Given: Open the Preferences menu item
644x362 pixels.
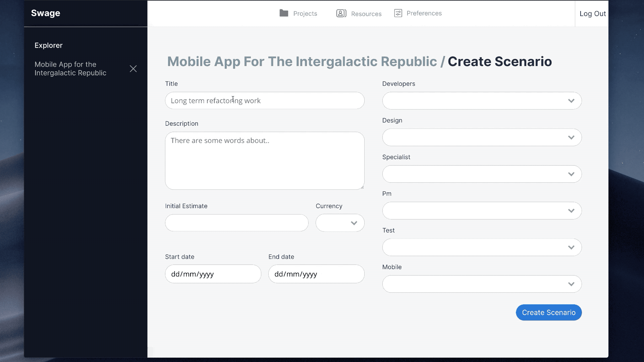Looking at the screenshot, I should 424,13.
